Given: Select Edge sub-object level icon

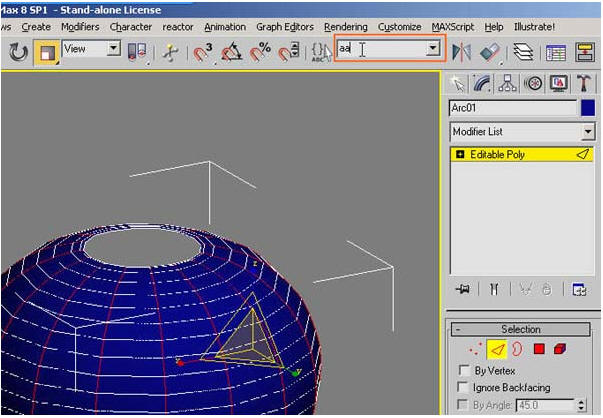Looking at the screenshot, I should [497, 349].
